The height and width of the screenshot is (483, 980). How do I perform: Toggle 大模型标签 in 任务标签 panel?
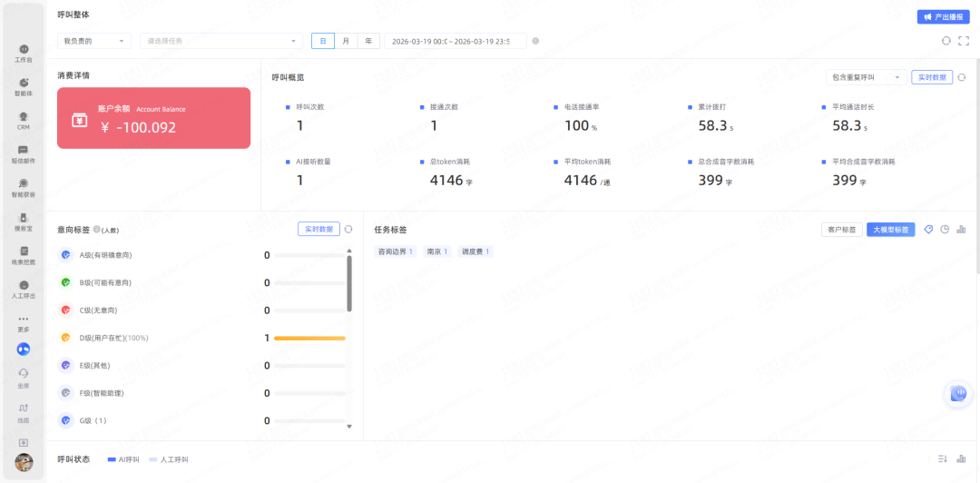tap(890, 230)
